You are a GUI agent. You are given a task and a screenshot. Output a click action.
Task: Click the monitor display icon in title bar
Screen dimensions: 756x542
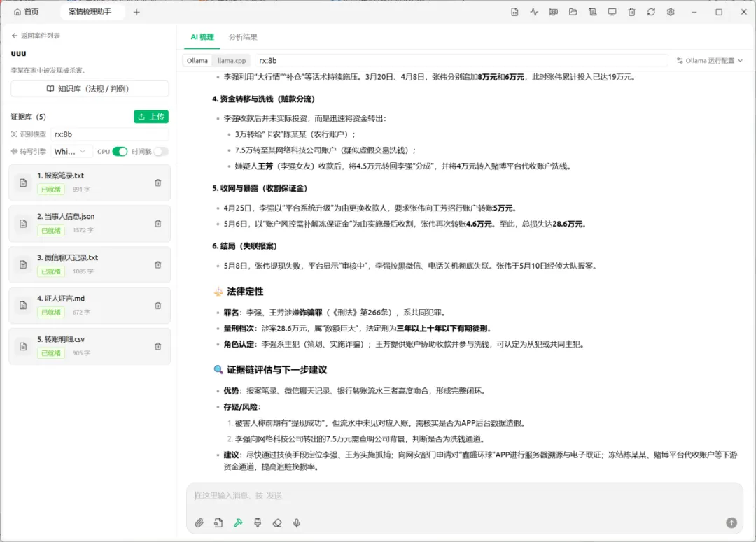[x=612, y=12]
